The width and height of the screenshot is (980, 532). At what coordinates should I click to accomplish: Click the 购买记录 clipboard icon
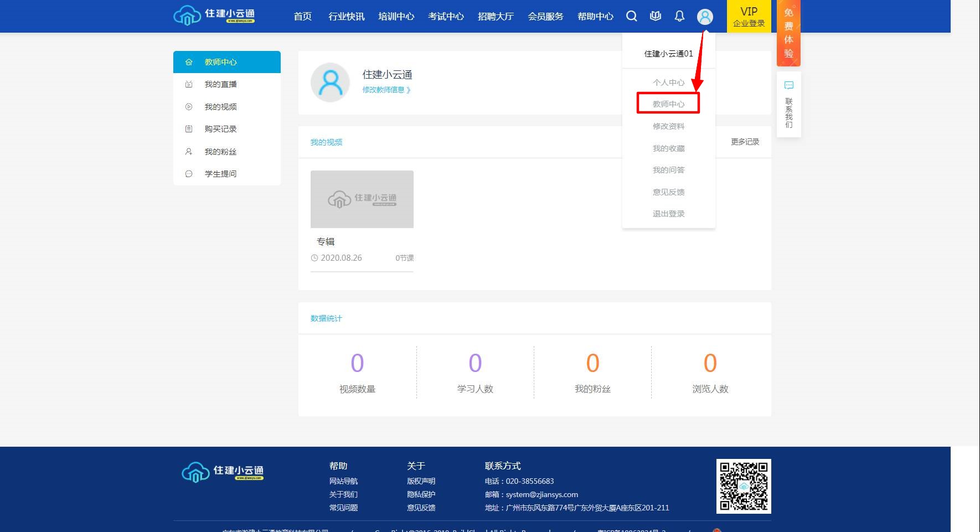point(188,129)
